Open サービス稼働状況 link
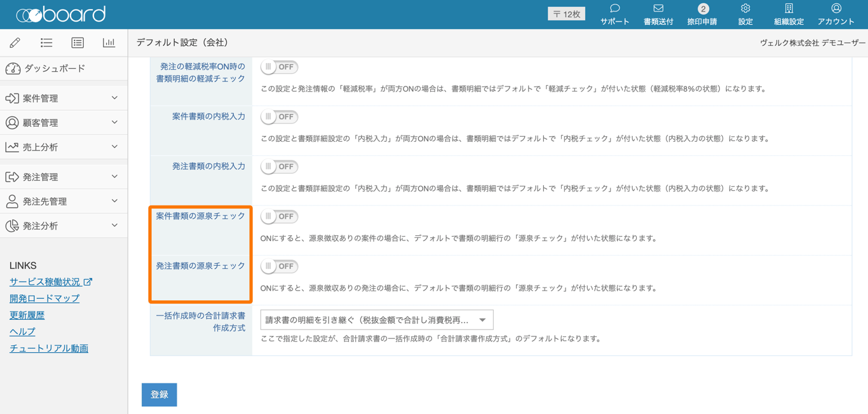This screenshot has width=868, height=414. pyautogui.click(x=45, y=282)
